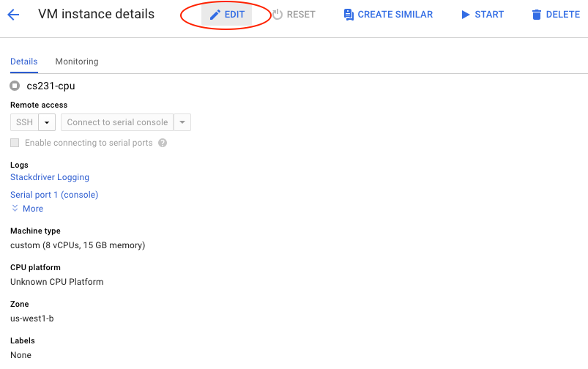Screen dimensions: 588x369
Task: Click the Delete trash can icon
Action: [537, 15]
